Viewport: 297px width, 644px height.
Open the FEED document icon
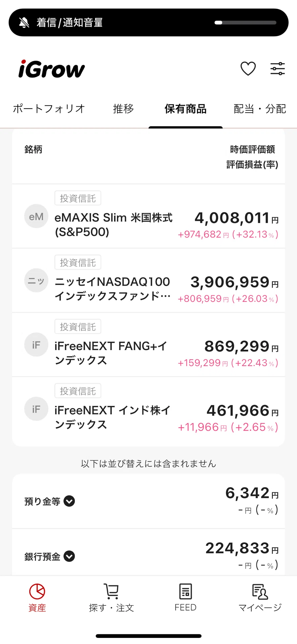point(185,591)
